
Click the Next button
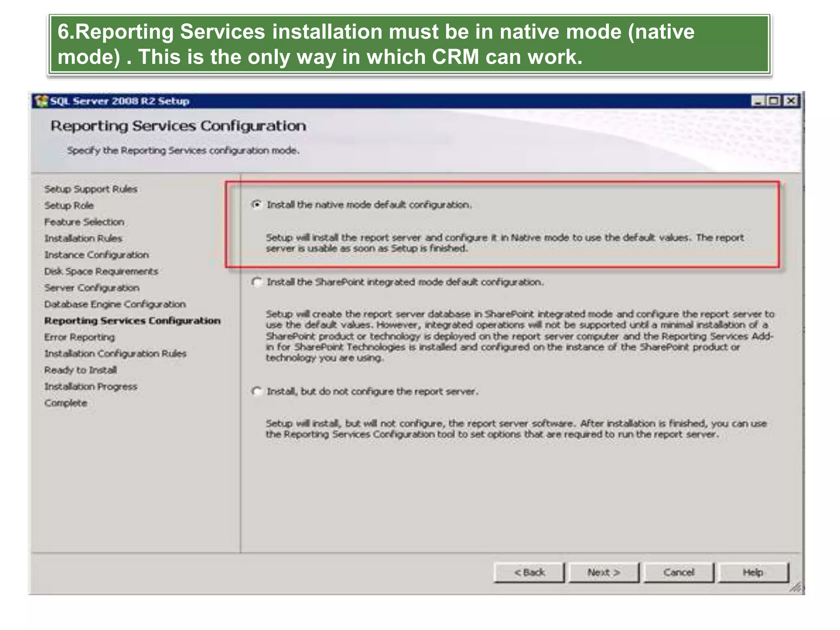[x=604, y=572]
